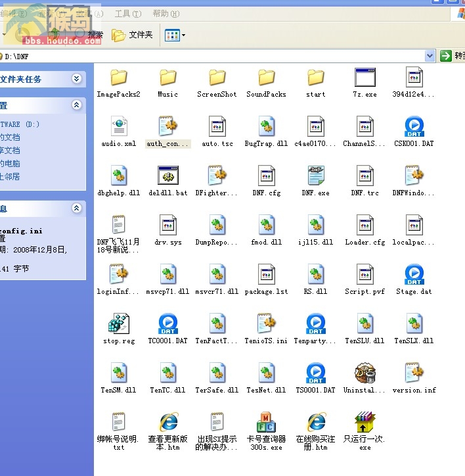Collapse the details panel chevron

point(76,208)
